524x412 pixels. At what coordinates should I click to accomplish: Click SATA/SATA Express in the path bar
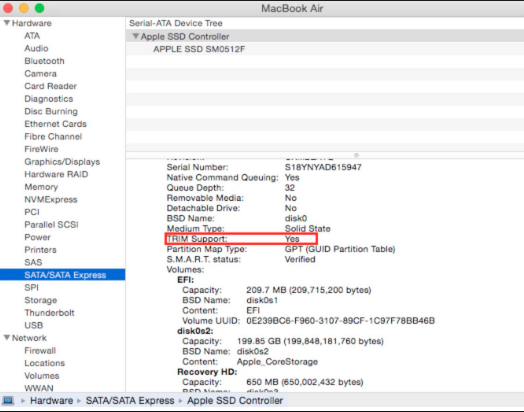coord(130,400)
